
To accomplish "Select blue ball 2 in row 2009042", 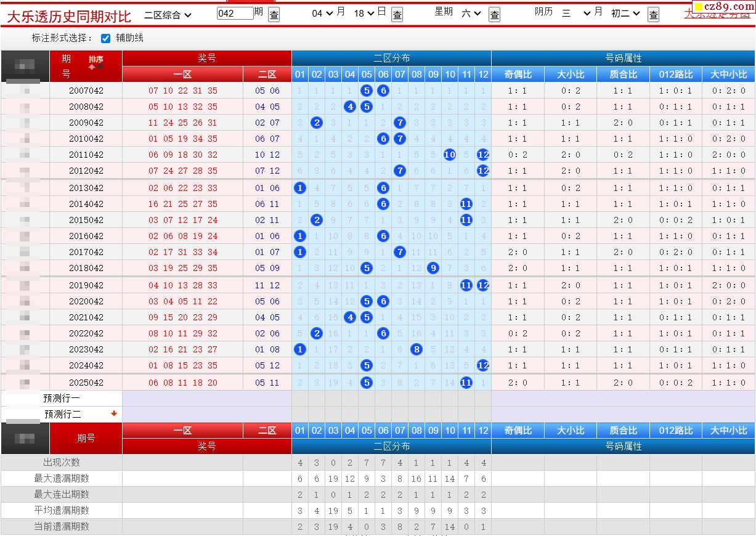I will point(317,123).
